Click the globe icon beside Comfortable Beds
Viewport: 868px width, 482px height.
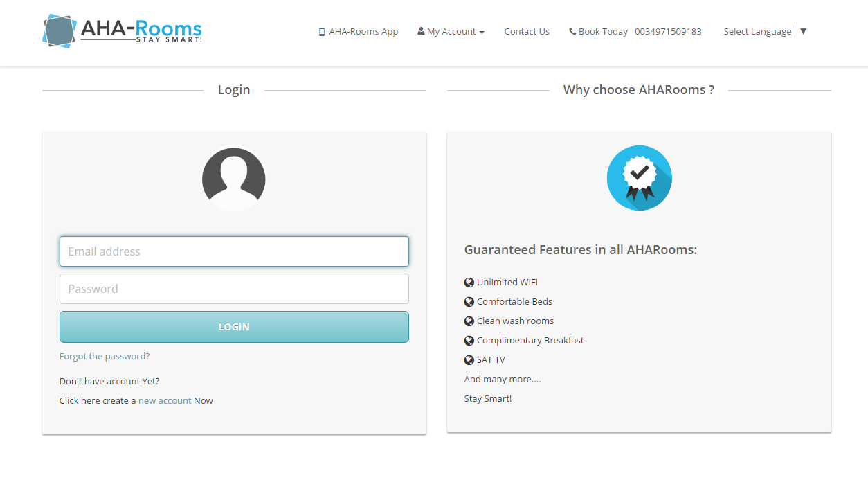click(469, 302)
